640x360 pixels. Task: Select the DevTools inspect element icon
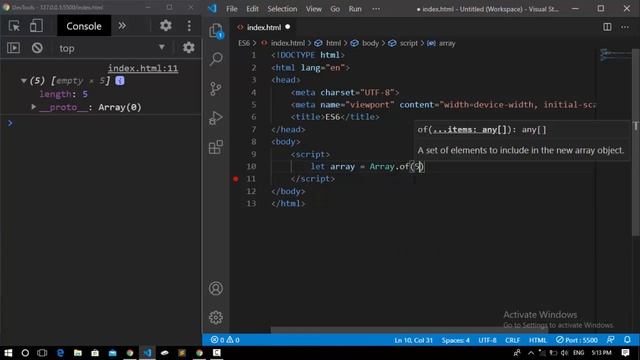click(14, 26)
